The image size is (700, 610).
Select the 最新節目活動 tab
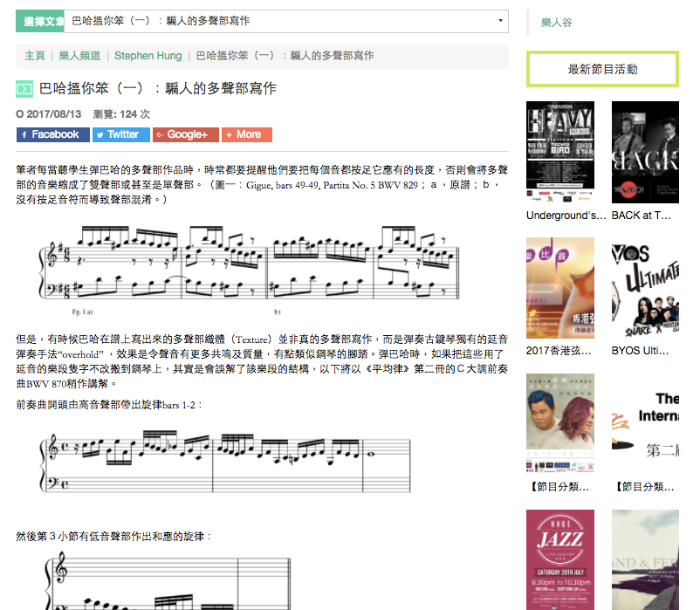coord(602,69)
